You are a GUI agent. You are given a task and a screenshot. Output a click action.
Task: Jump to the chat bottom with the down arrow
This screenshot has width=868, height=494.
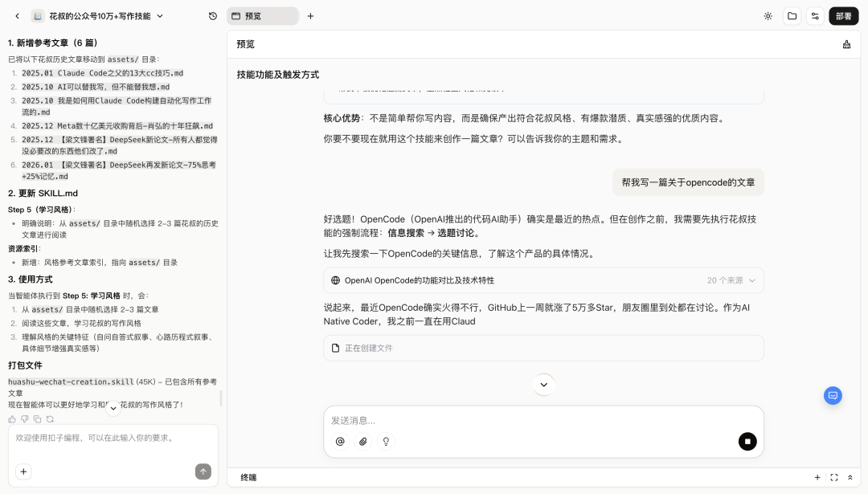pyautogui.click(x=543, y=385)
